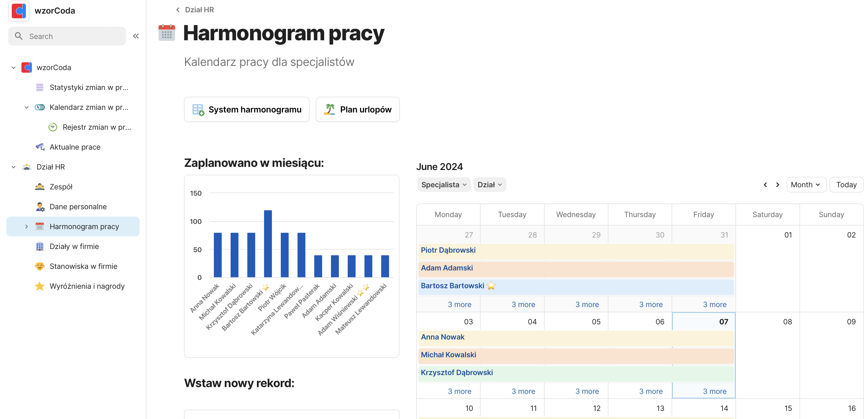Open the Dane personalne page

pyautogui.click(x=78, y=207)
